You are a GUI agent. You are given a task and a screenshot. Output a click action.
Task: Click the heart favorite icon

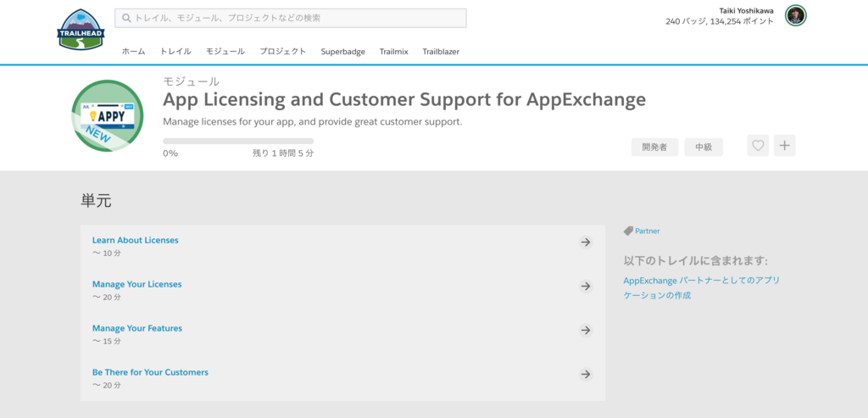pyautogui.click(x=758, y=146)
